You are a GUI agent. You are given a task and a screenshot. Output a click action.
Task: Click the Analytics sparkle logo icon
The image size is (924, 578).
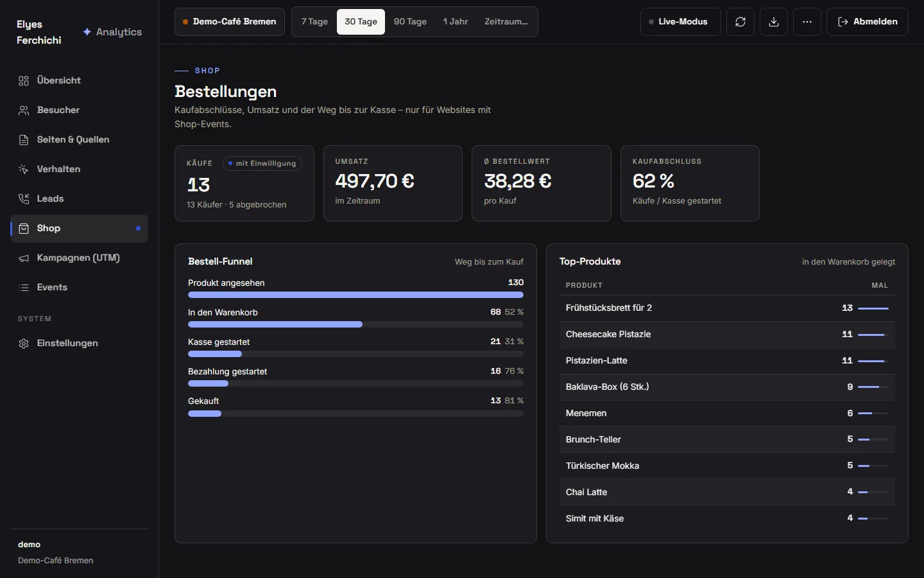(x=87, y=32)
